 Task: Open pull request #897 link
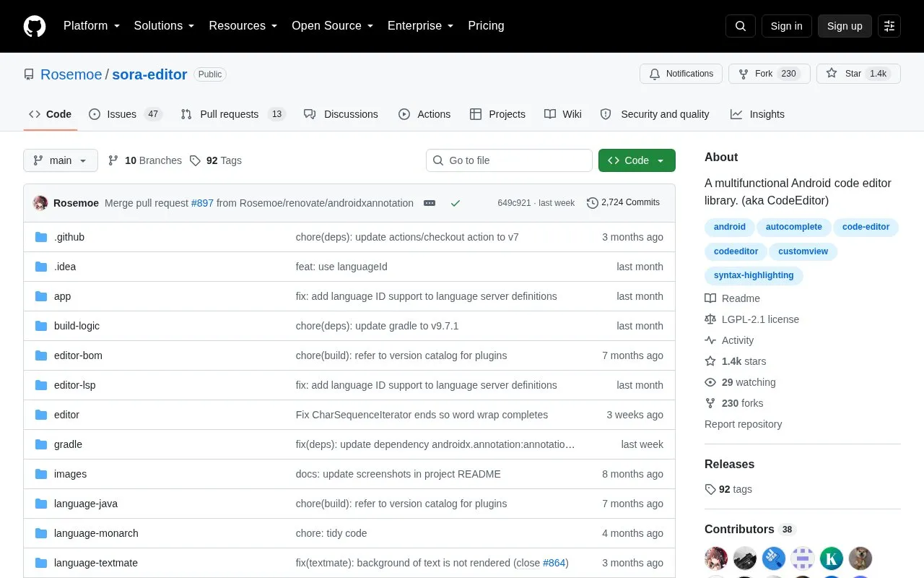point(202,203)
